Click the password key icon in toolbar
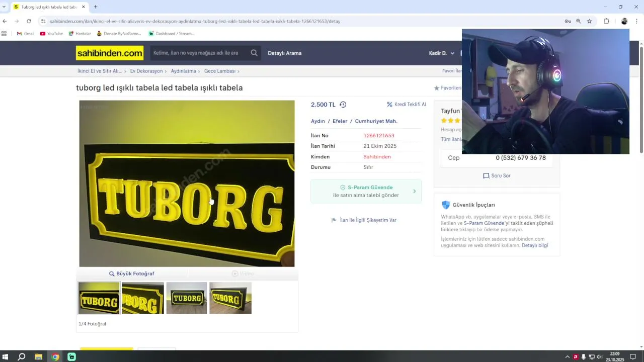 point(568,21)
